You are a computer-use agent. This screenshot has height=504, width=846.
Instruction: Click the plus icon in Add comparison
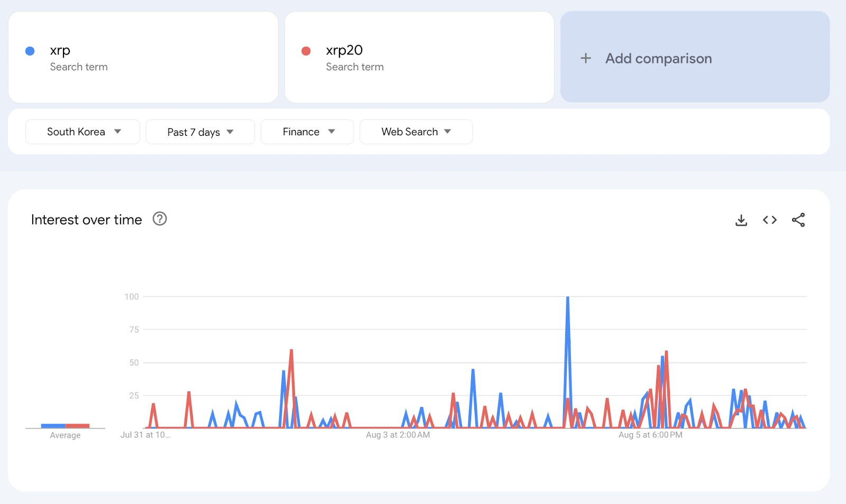tap(586, 58)
